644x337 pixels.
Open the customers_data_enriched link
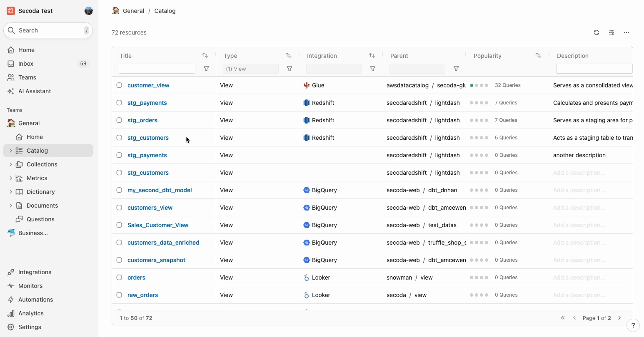[163, 243]
